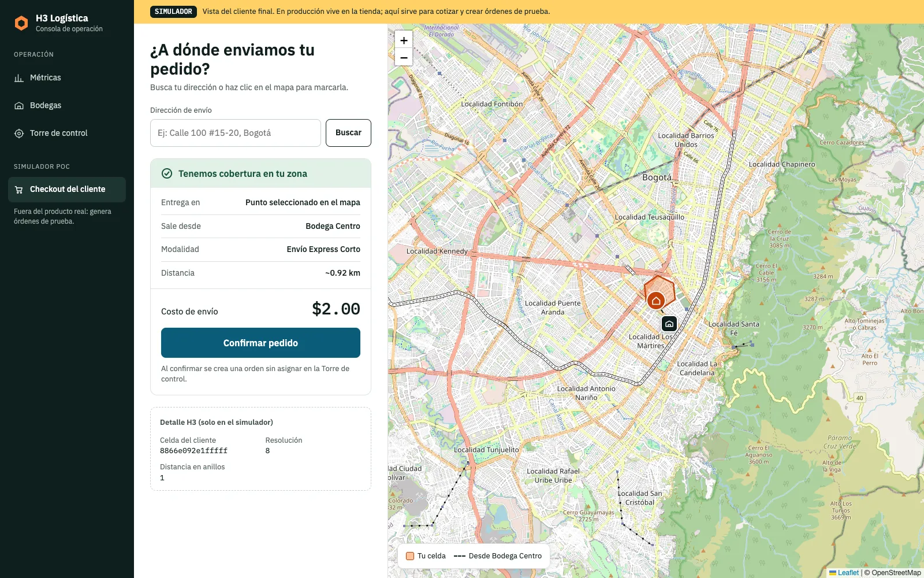Click the cell ID 8866e092e1fffff
This screenshot has width=924, height=578.
tap(193, 451)
